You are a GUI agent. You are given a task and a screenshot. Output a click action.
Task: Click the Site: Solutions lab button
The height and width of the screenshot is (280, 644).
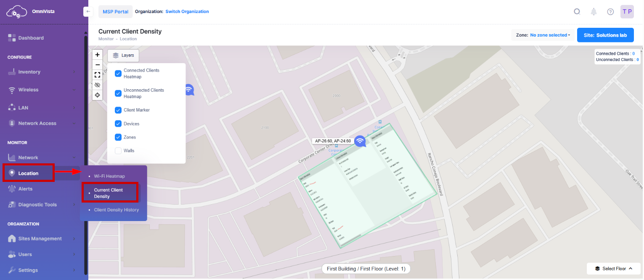coord(605,35)
